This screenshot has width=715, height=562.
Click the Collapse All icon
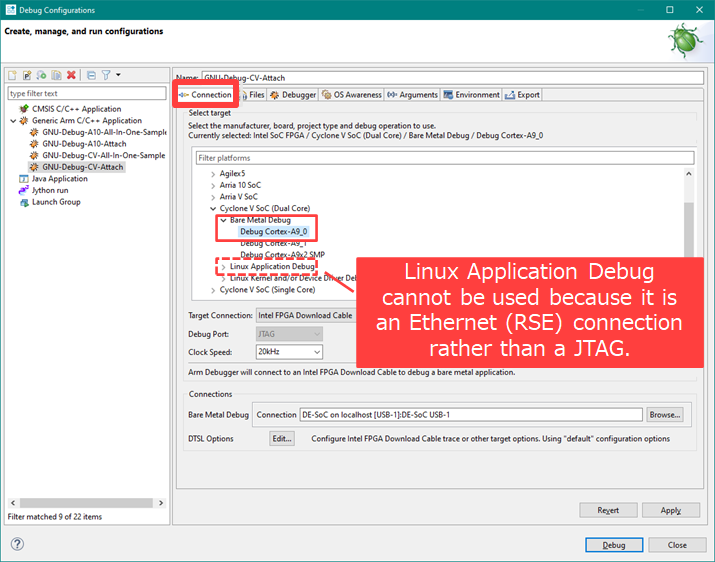[x=90, y=75]
